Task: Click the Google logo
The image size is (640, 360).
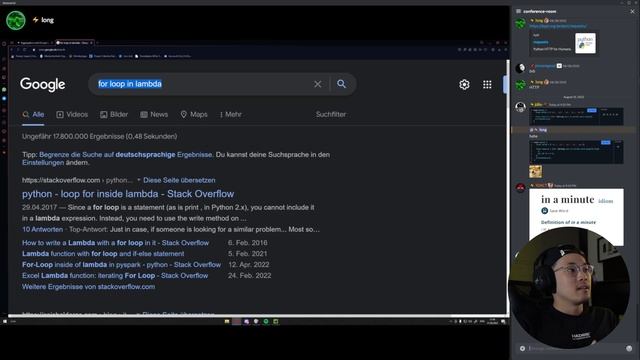Action: pos(42,84)
